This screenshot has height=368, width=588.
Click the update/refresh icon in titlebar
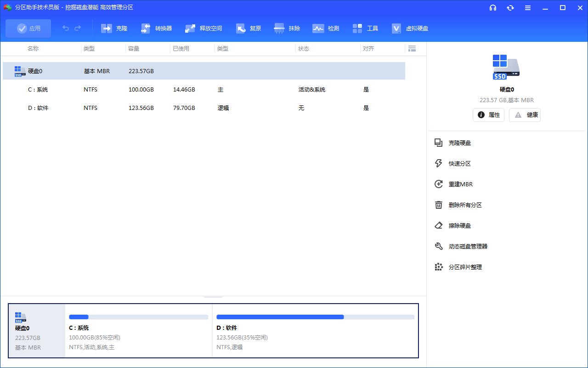(x=510, y=8)
